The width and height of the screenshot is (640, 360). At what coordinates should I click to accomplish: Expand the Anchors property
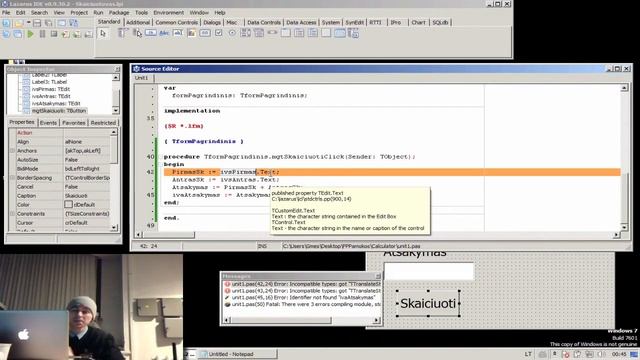pos(12,151)
